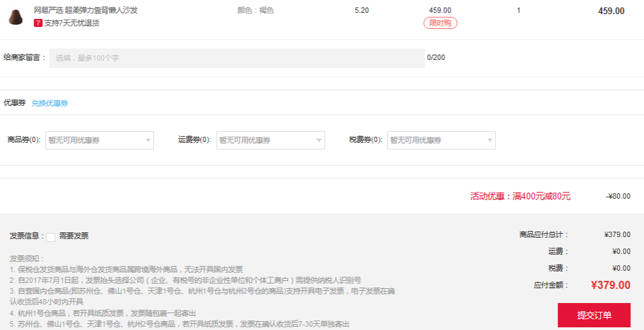Screen dimensions: 644x330
Task: Click the item weight value 5.20
Action: 362,10
